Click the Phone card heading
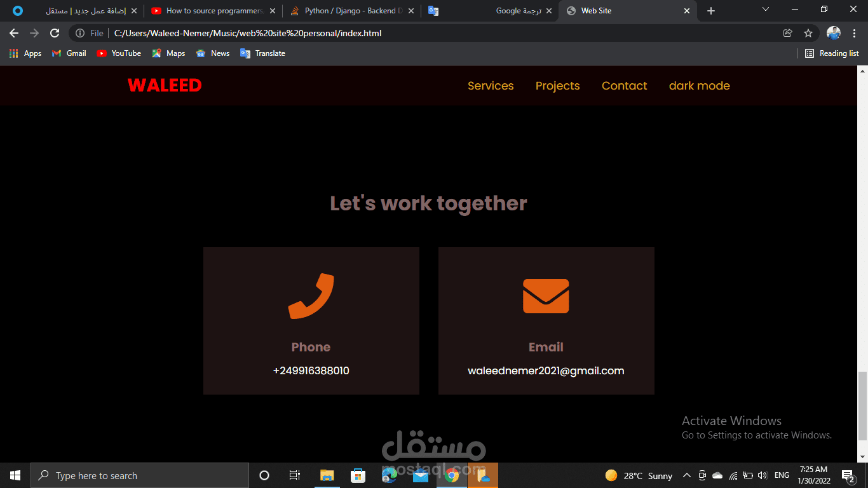The width and height of the screenshot is (868, 488). (311, 347)
